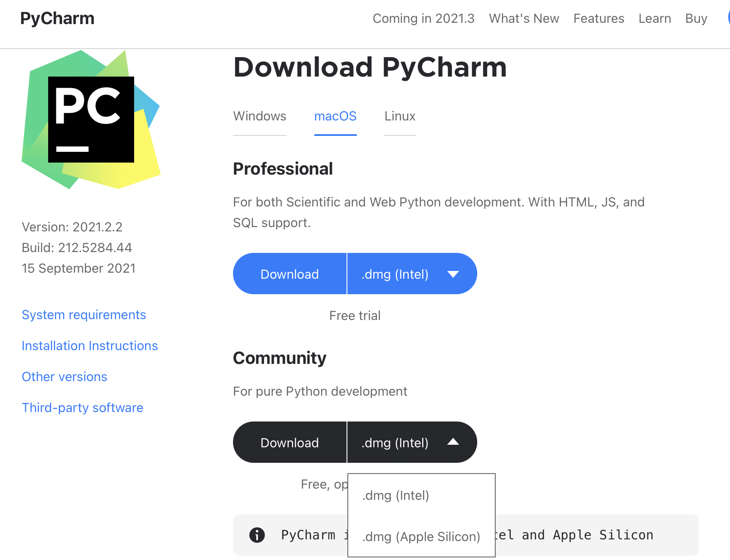Download PyCharm Professional edition
The image size is (730, 560).
click(x=290, y=274)
